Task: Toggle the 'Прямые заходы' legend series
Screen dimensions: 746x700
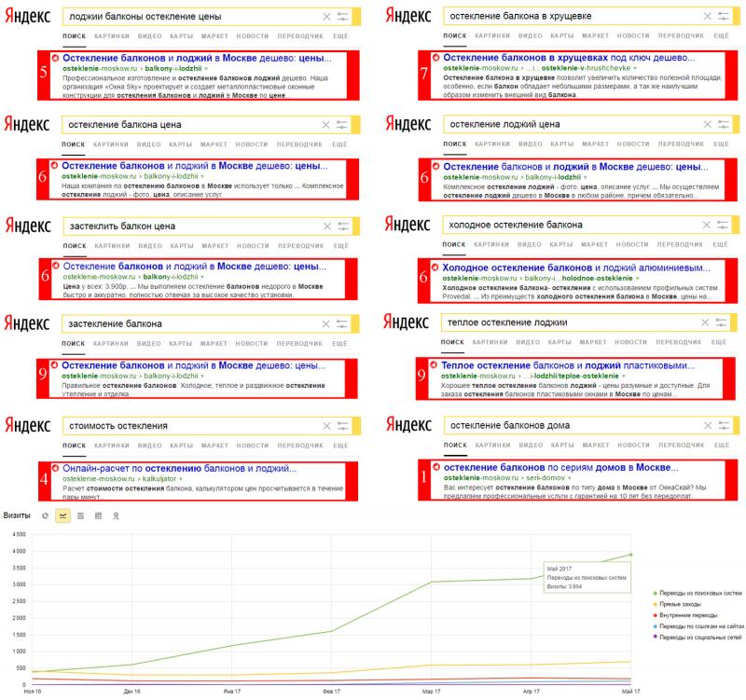Action: point(677,604)
